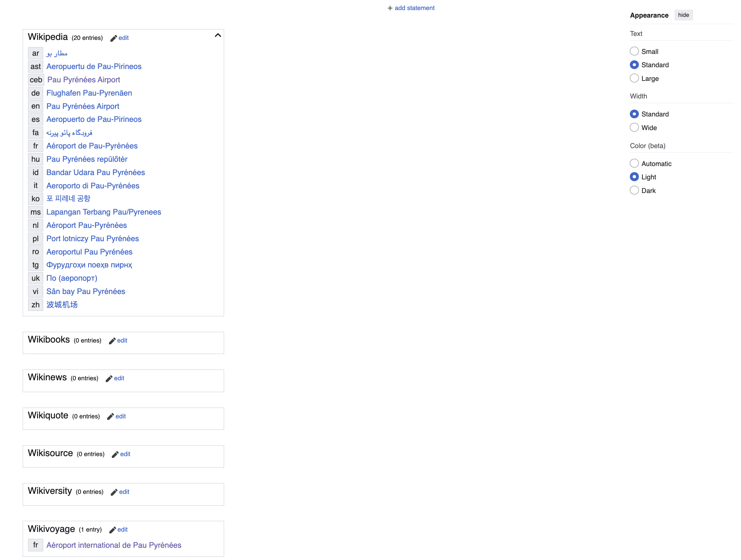Viewport: 741px width, 560px height.
Task: Choose Dark color mode
Action: (635, 190)
